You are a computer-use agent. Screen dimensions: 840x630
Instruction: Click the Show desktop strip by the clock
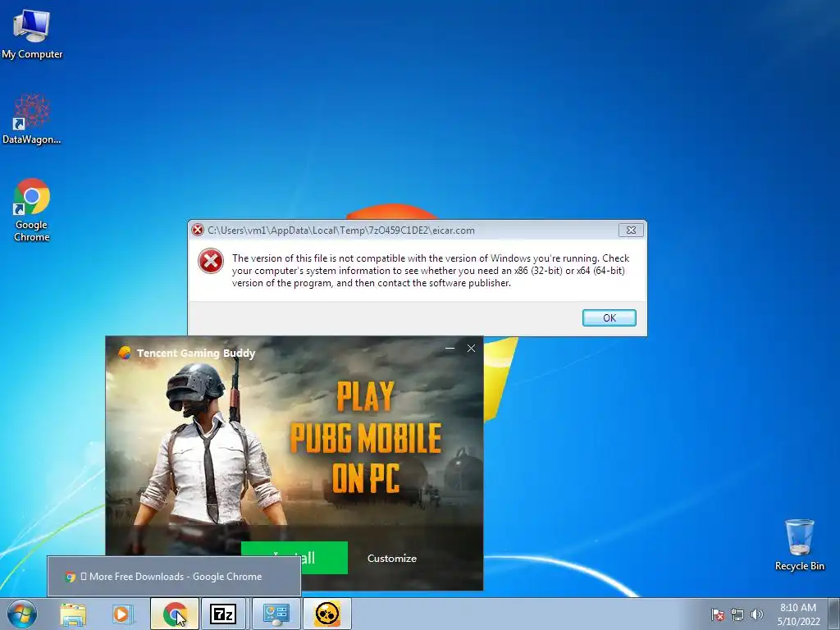[835, 614]
